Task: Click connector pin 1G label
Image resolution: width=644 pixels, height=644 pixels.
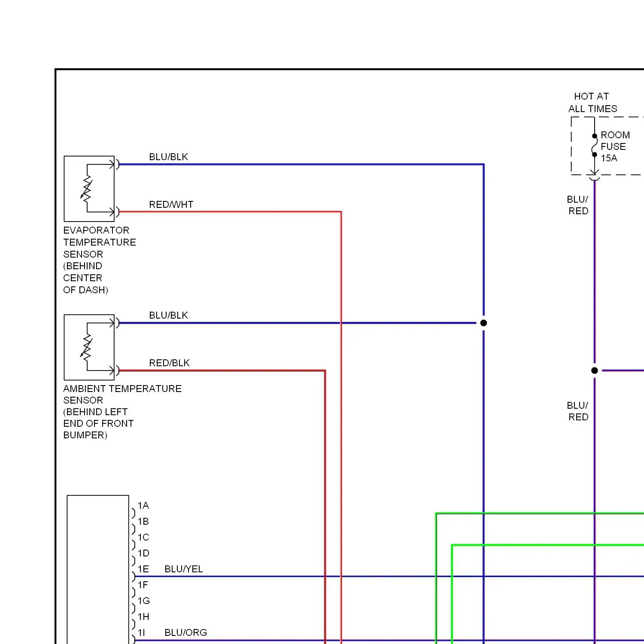Action: tap(143, 601)
